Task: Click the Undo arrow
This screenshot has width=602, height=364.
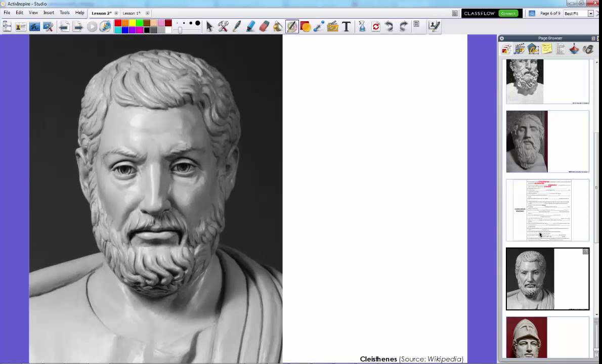Action: (389, 26)
